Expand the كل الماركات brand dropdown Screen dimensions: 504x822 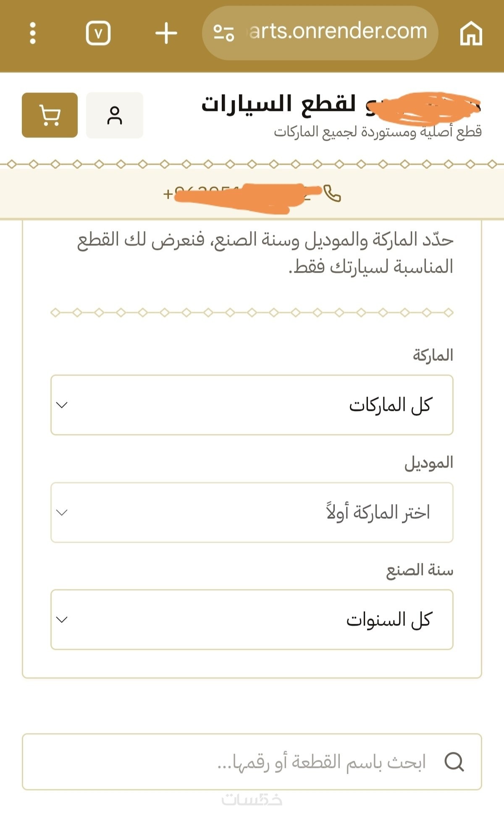tap(252, 405)
